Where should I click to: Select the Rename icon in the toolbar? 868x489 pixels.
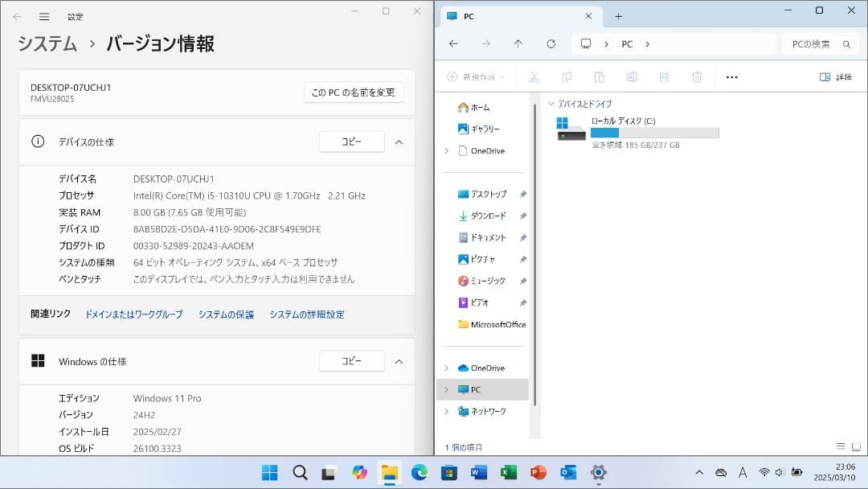[x=632, y=76]
